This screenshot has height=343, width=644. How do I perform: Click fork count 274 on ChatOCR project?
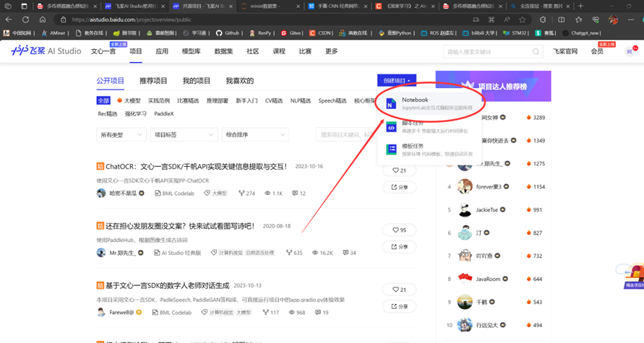[247, 194]
